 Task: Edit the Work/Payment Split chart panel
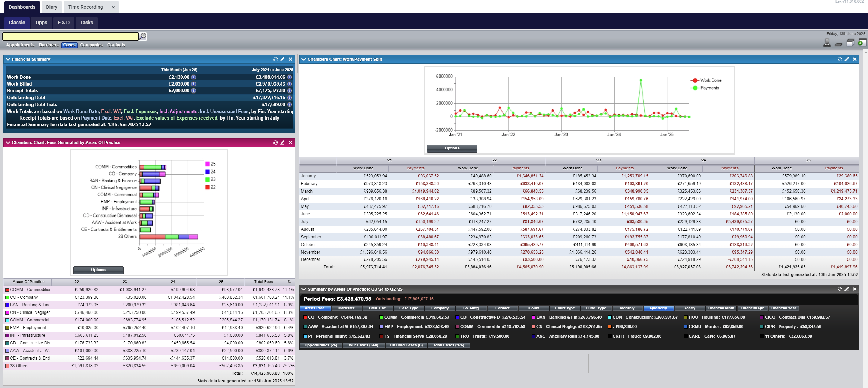(847, 59)
